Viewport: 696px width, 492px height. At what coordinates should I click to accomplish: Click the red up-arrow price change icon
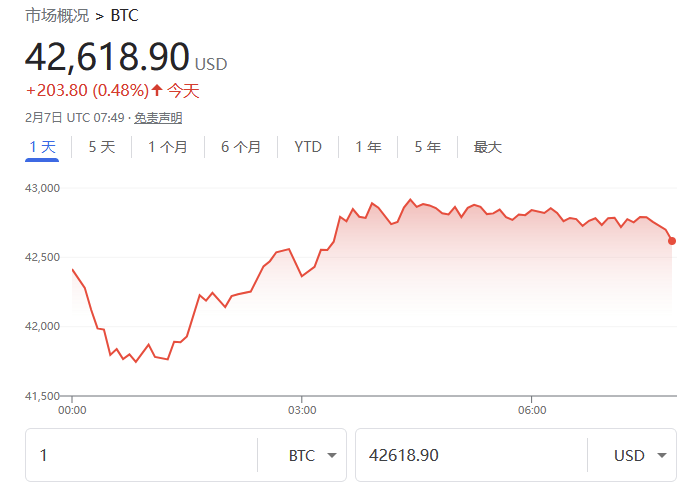point(156,91)
